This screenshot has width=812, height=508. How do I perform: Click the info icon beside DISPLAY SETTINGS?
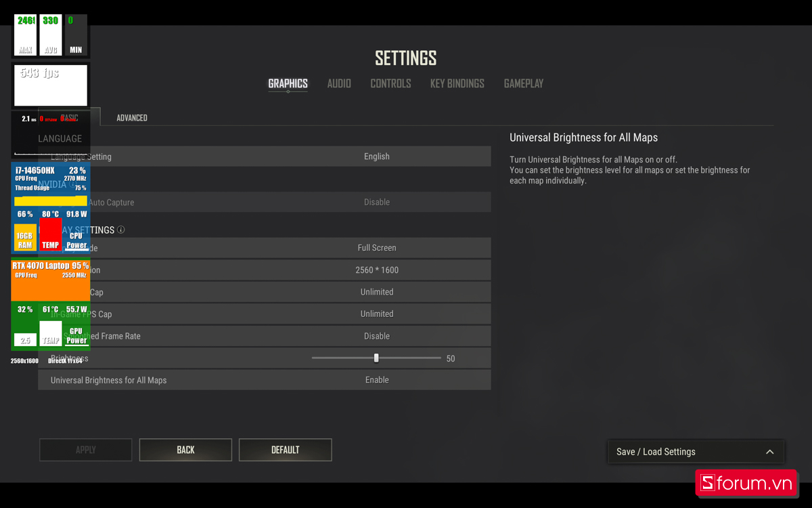[x=121, y=230]
